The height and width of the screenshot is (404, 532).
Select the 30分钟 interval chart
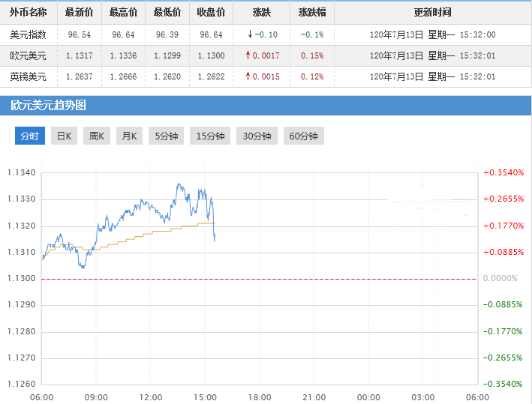(257, 136)
